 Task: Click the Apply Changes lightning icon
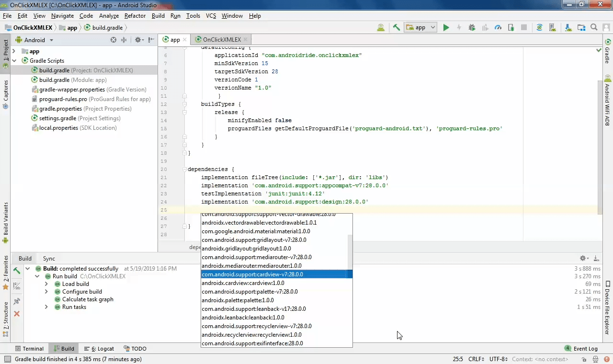click(x=459, y=28)
